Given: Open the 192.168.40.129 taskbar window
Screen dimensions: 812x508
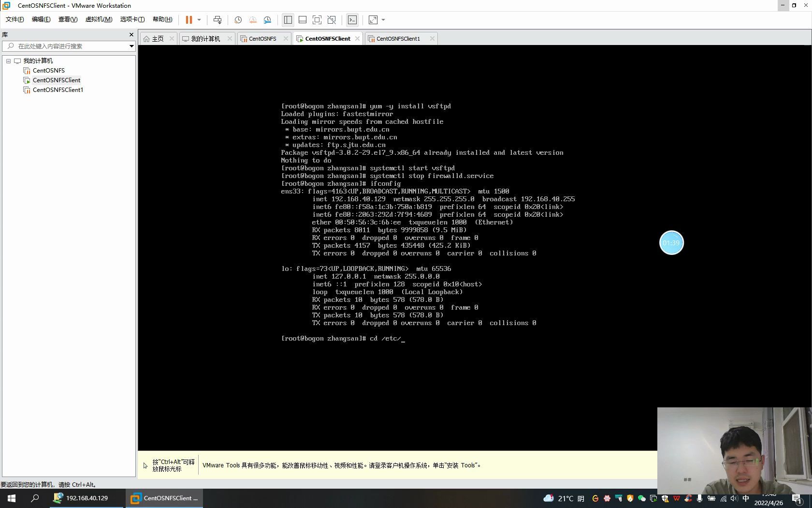Looking at the screenshot, I should pos(87,498).
